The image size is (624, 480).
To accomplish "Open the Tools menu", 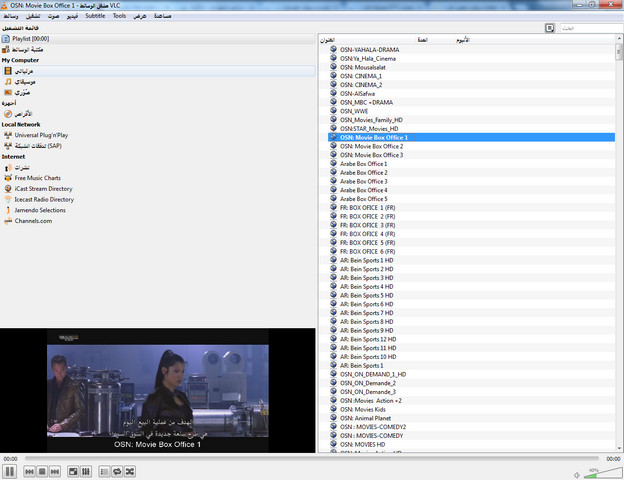I will (x=119, y=16).
